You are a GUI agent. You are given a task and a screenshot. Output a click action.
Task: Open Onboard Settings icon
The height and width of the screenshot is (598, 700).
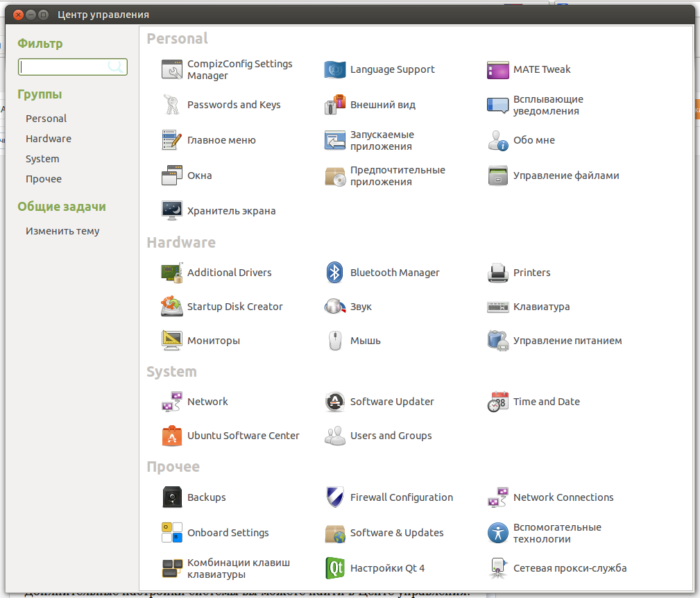172,532
